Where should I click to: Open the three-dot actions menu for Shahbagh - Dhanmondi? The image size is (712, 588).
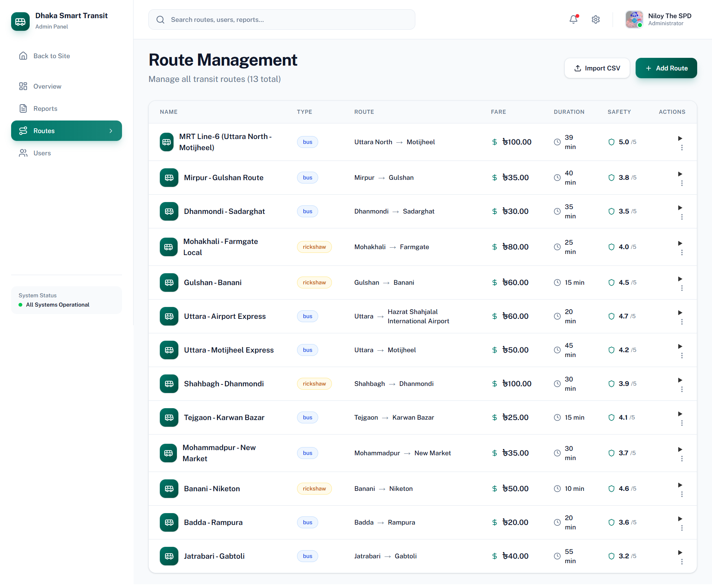[682, 389]
